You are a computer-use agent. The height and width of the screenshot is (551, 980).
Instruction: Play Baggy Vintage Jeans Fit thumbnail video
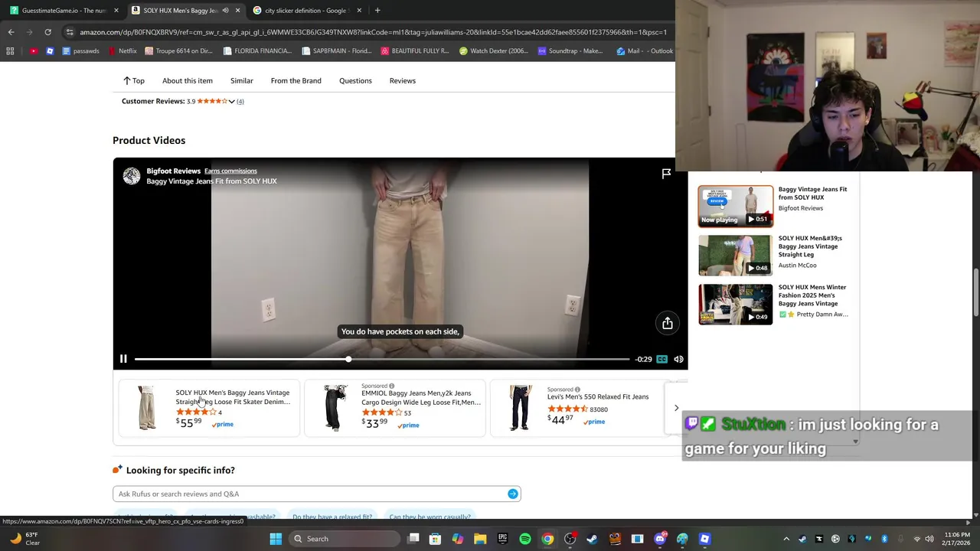[x=735, y=206]
